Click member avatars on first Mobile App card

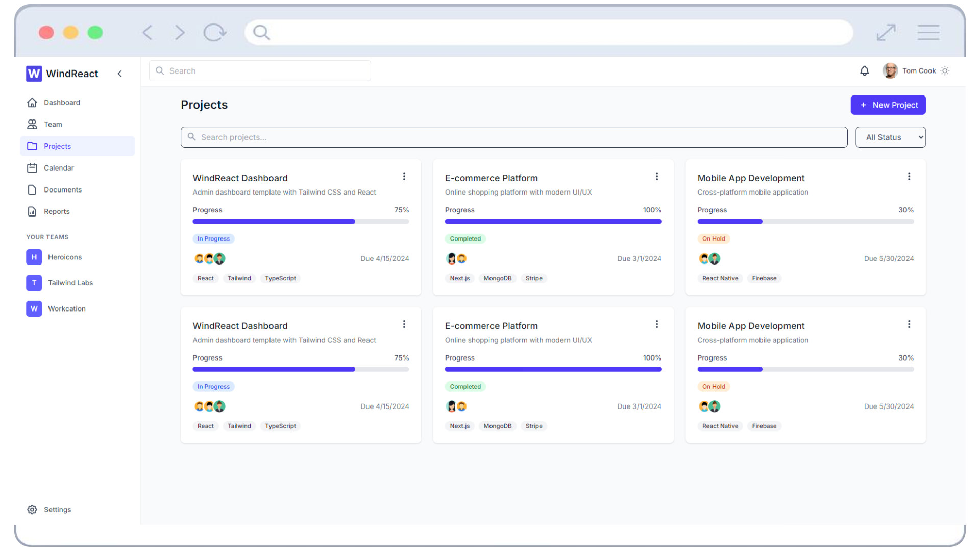709,259
